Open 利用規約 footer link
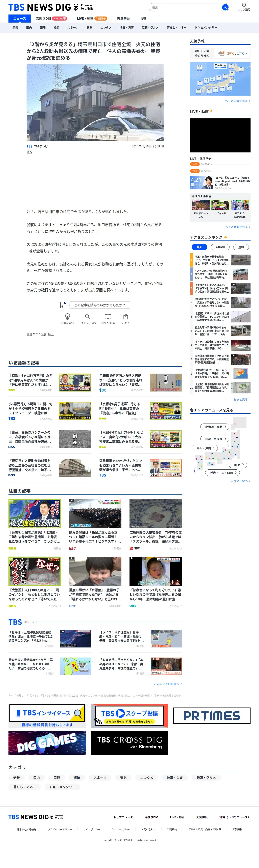This screenshot has height=868, width=259. click(172, 829)
